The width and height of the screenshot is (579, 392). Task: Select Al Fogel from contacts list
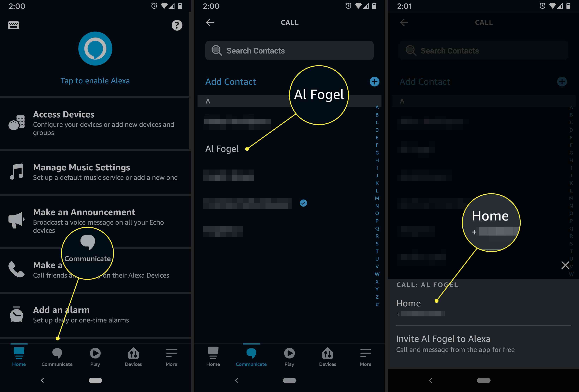[x=222, y=148]
